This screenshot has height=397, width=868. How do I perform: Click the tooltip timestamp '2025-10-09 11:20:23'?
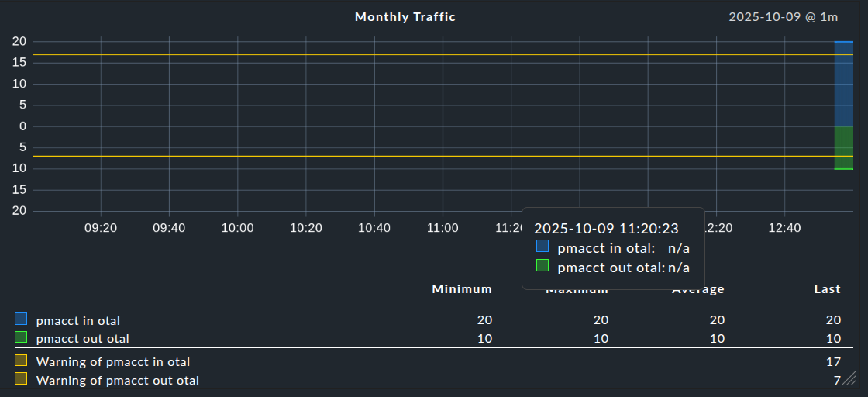pyautogui.click(x=606, y=229)
